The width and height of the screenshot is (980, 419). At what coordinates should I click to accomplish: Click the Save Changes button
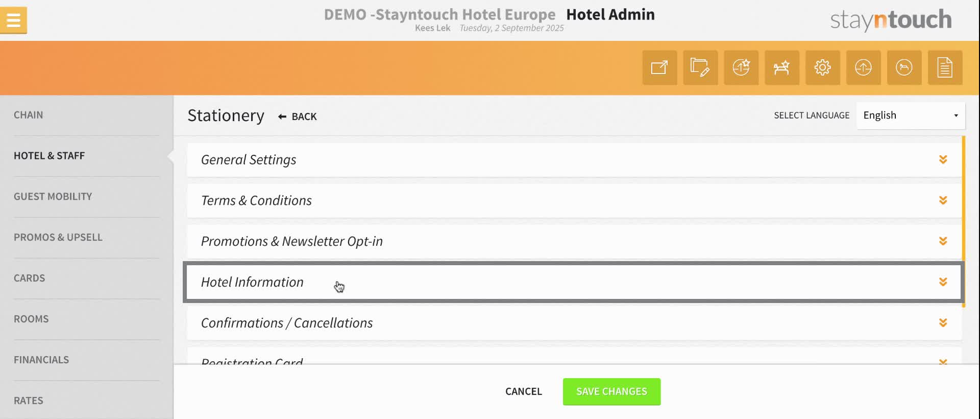[611, 391]
